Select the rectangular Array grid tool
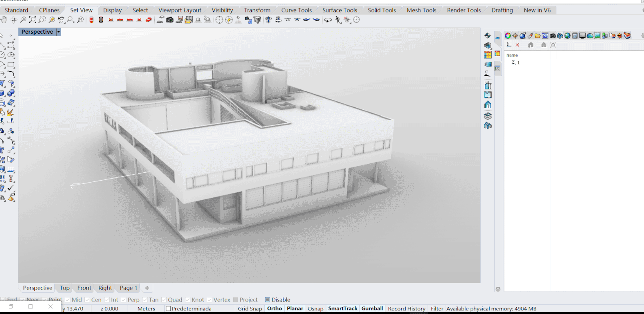This screenshot has width=644, height=314. 2,178
